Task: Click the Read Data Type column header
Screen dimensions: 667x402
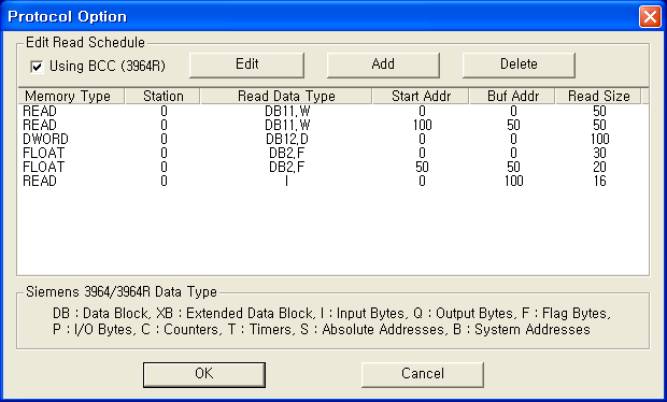Action: pyautogui.click(x=286, y=96)
